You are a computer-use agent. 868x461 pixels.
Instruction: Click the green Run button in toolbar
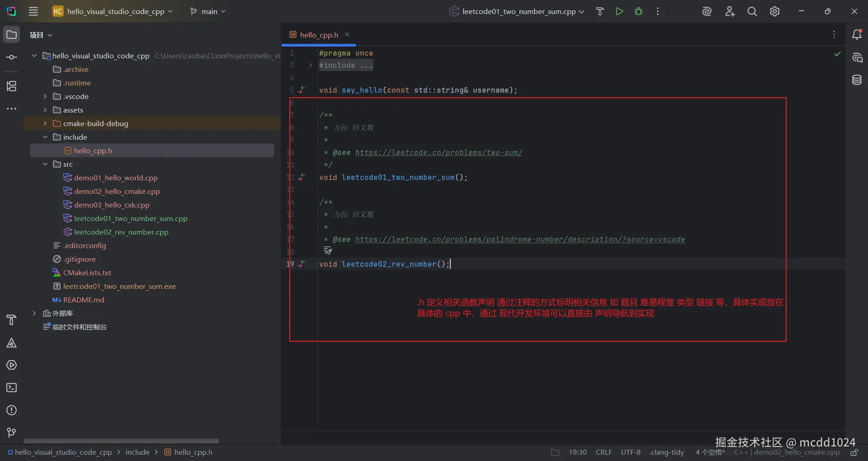tap(619, 12)
